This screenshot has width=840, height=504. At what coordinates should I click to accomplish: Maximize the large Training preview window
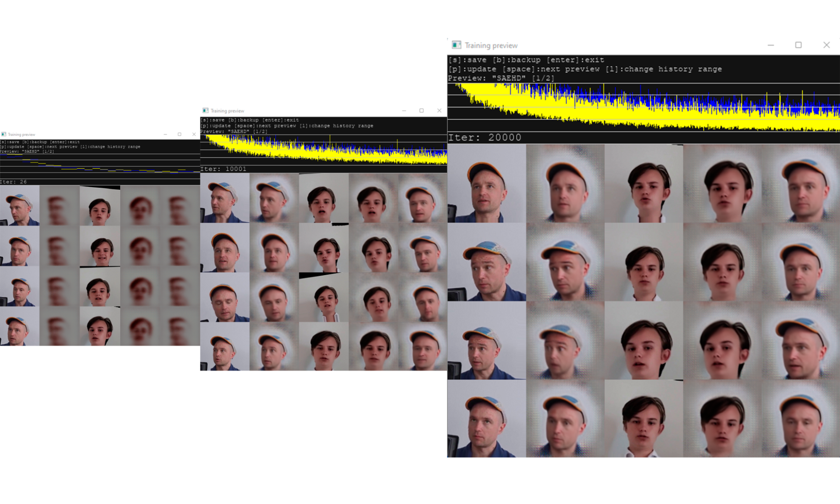click(798, 45)
